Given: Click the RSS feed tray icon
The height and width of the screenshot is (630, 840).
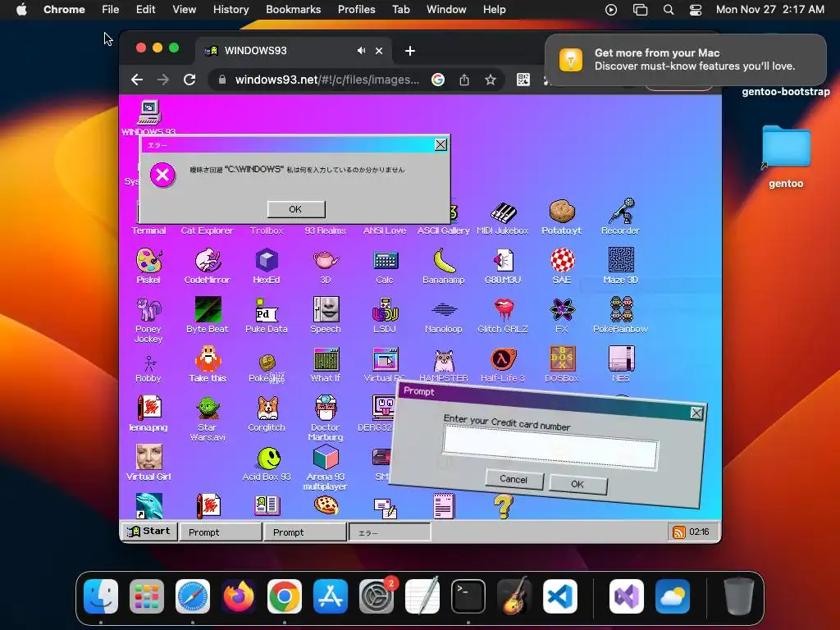Looking at the screenshot, I should (678, 532).
